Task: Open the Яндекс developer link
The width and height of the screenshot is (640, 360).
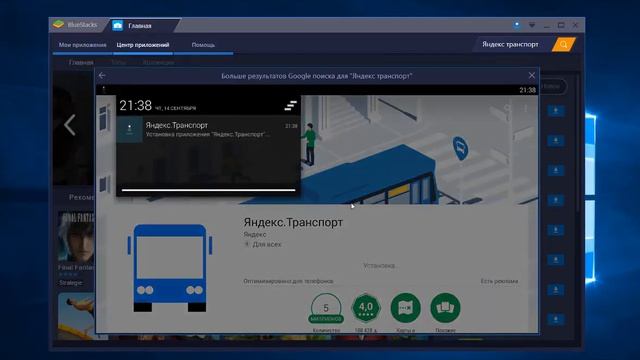Action: coord(255,234)
